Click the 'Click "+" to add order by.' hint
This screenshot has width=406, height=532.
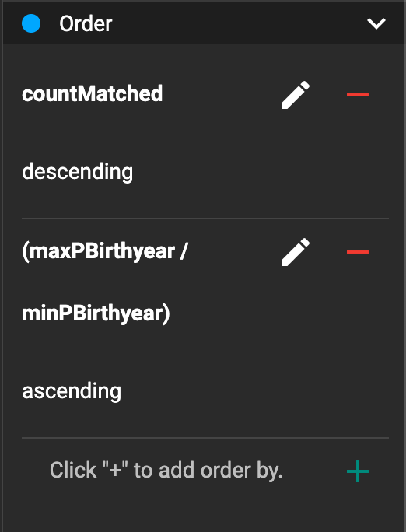tap(166, 471)
